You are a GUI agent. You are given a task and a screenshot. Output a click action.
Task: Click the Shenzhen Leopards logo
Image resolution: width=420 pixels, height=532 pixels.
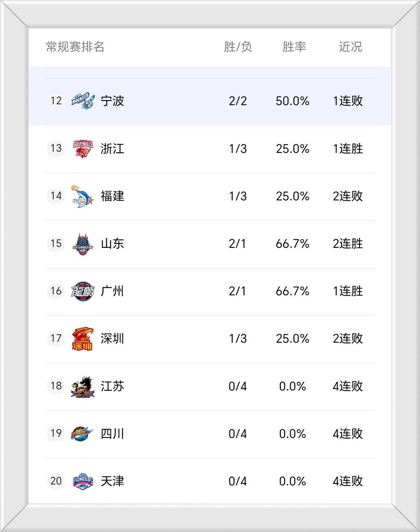tap(82, 339)
